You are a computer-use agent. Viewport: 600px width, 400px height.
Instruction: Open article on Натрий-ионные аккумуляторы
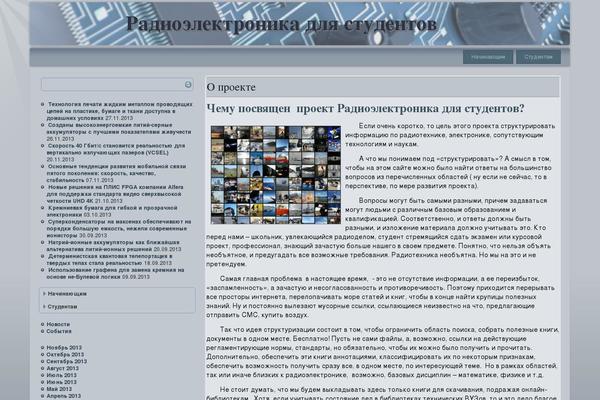[113, 245]
